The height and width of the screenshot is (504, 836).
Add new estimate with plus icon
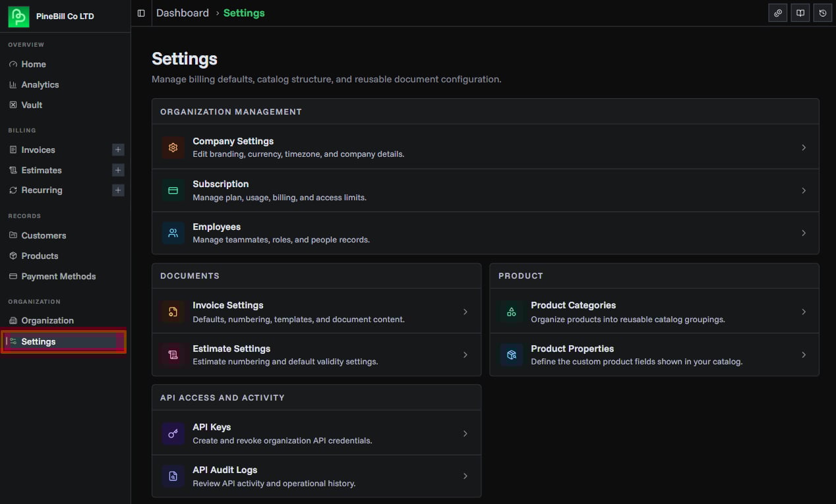pyautogui.click(x=118, y=170)
